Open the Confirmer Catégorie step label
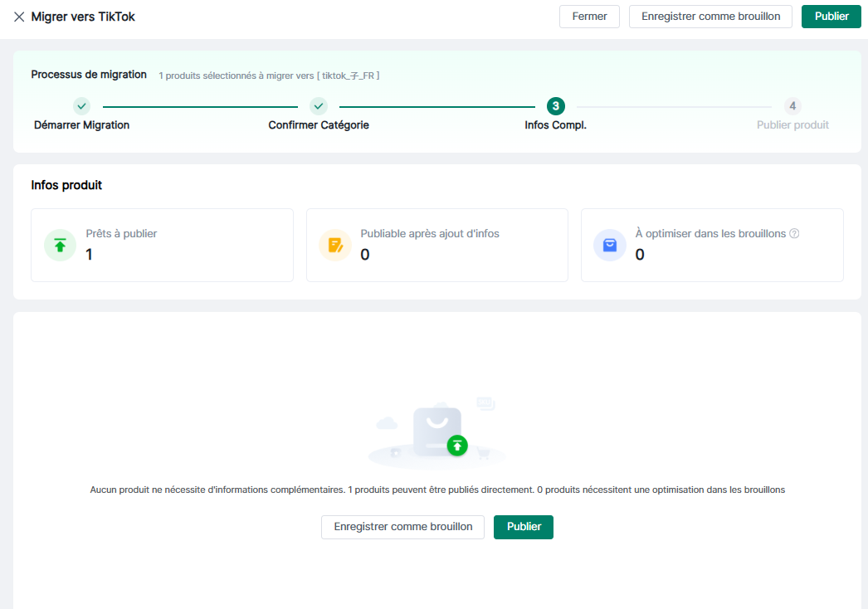 [319, 125]
